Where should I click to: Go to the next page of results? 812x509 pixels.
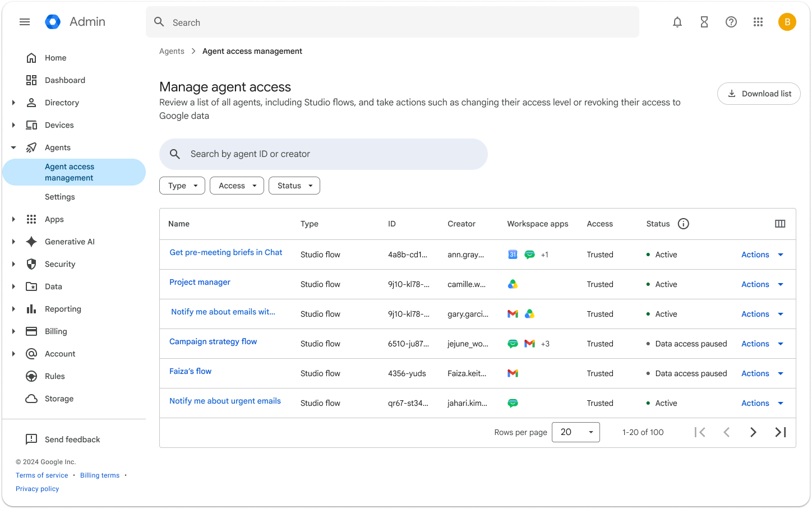pos(754,432)
